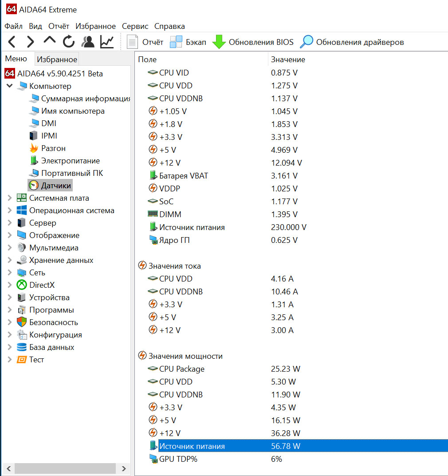Expand the Отображение node
Screen dimensions: 448x476
coord(10,235)
